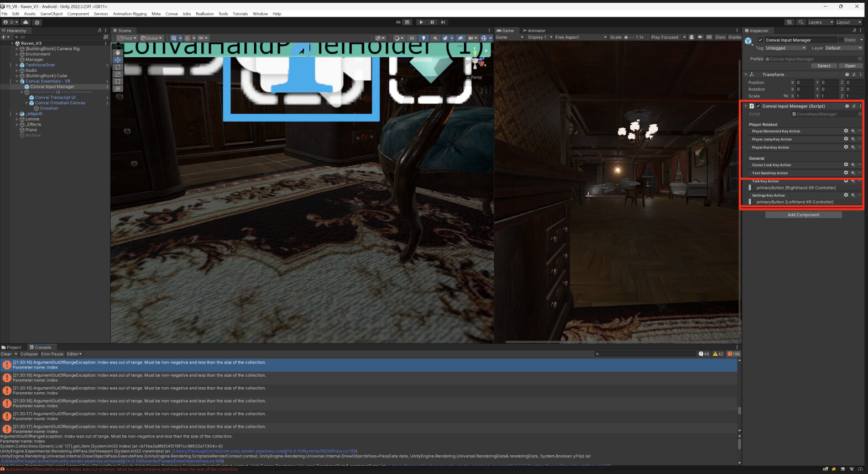868x474 pixels.
Task: Click the prefab Select button
Action: pos(824,66)
